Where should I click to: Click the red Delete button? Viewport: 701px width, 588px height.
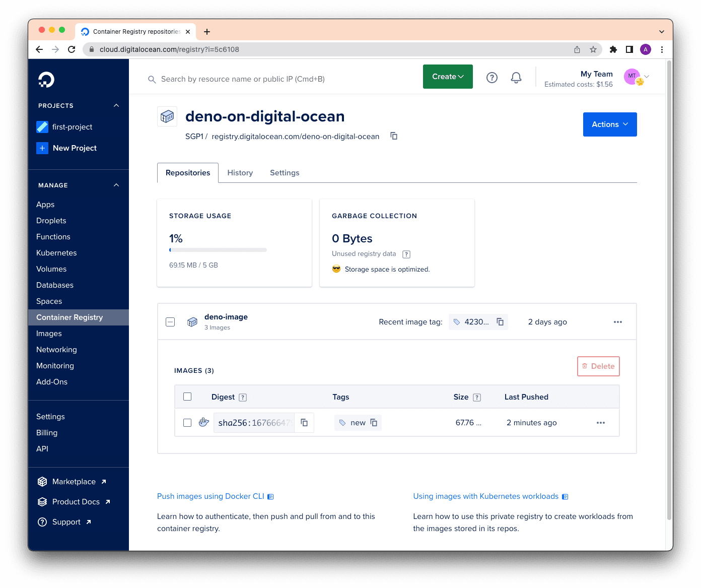(598, 366)
